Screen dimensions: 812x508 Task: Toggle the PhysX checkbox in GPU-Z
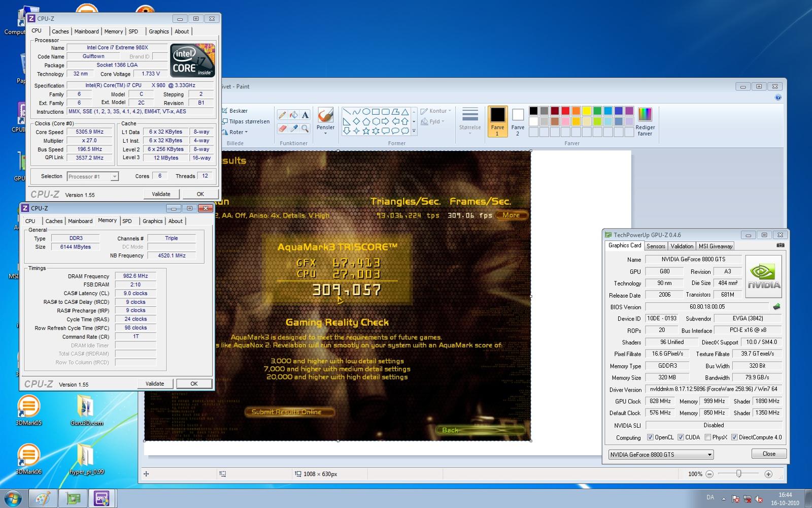tap(707, 437)
